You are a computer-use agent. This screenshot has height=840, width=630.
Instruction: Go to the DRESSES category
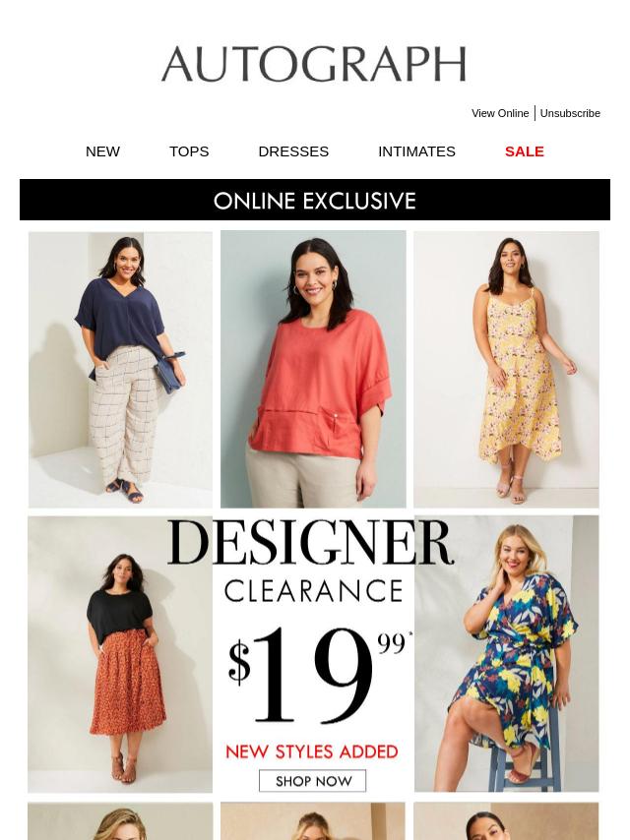click(293, 151)
